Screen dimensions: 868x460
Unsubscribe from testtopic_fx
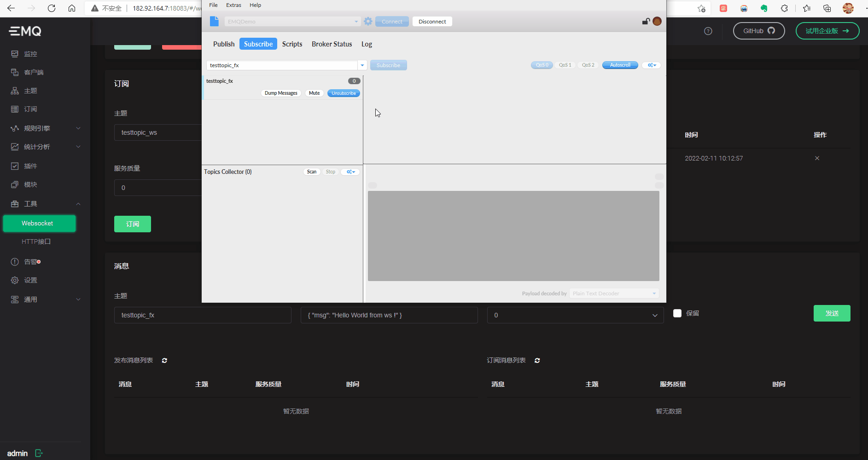pos(344,93)
